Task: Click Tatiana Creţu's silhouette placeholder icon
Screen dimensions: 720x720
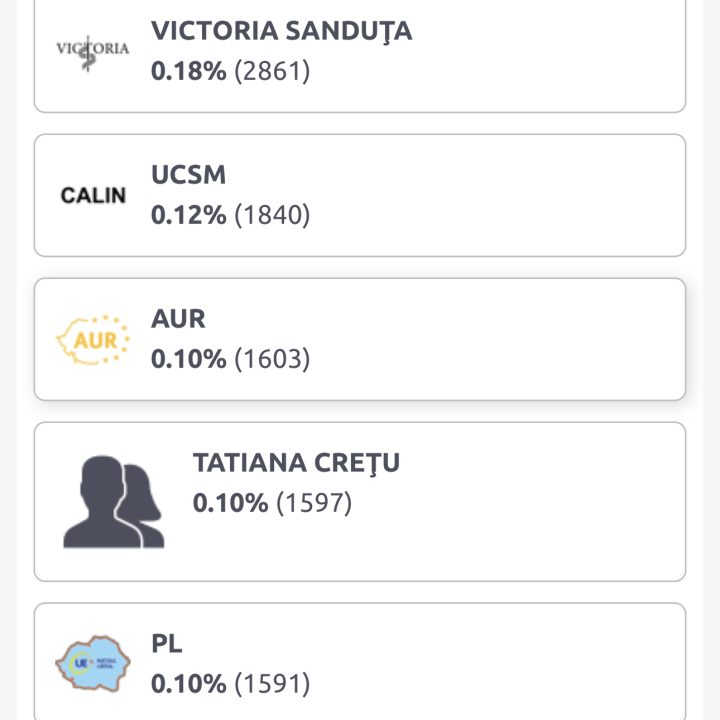Action: coord(113,502)
